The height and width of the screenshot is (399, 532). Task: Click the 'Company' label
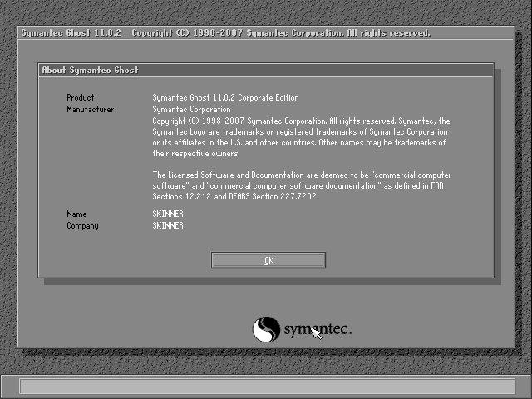coord(82,226)
